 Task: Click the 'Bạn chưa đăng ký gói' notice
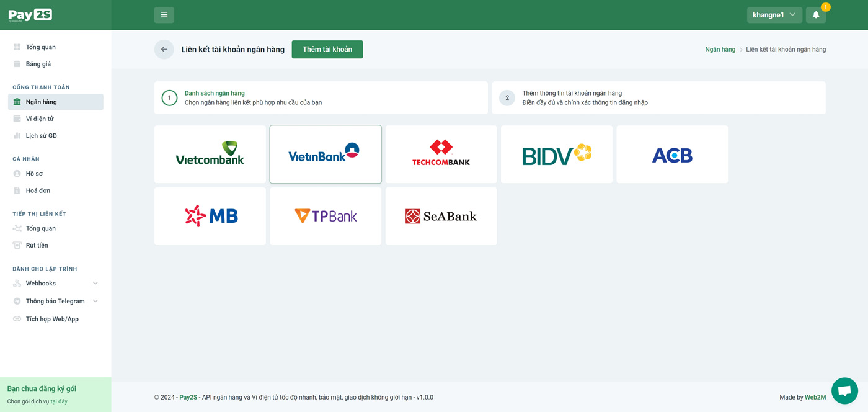pyautogui.click(x=42, y=388)
